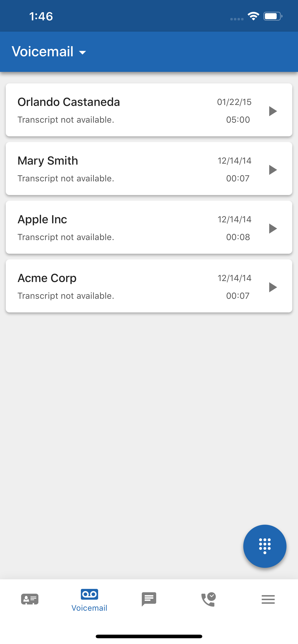298x644 pixels.
Task: Open Mary Smith voicemail entry
Action: tap(149, 168)
